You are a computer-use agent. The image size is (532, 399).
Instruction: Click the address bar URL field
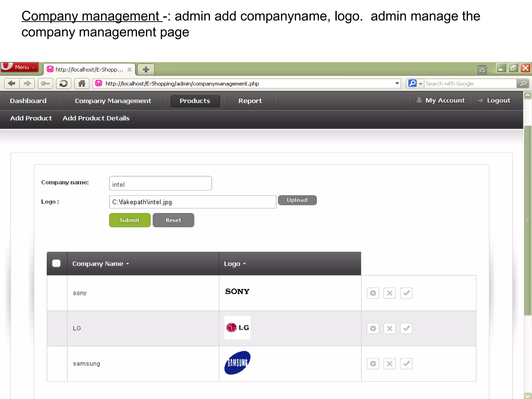(247, 84)
